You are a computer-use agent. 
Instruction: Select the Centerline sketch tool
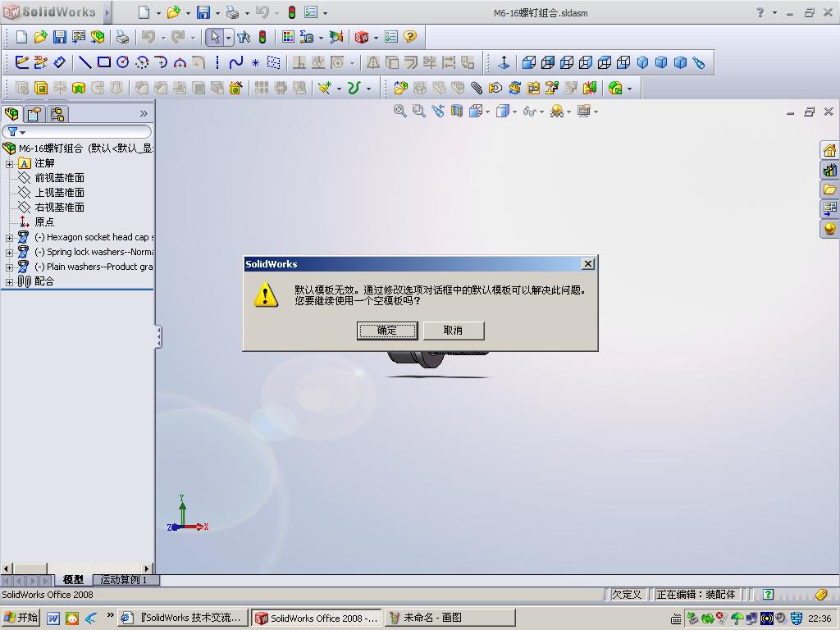coord(217,62)
